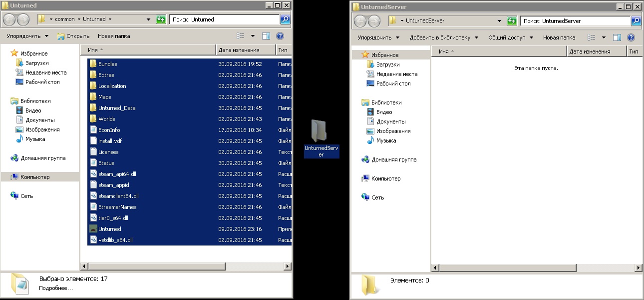
Task: Click the UnturnedServer breadcrumb in address bar
Action: tap(425, 21)
